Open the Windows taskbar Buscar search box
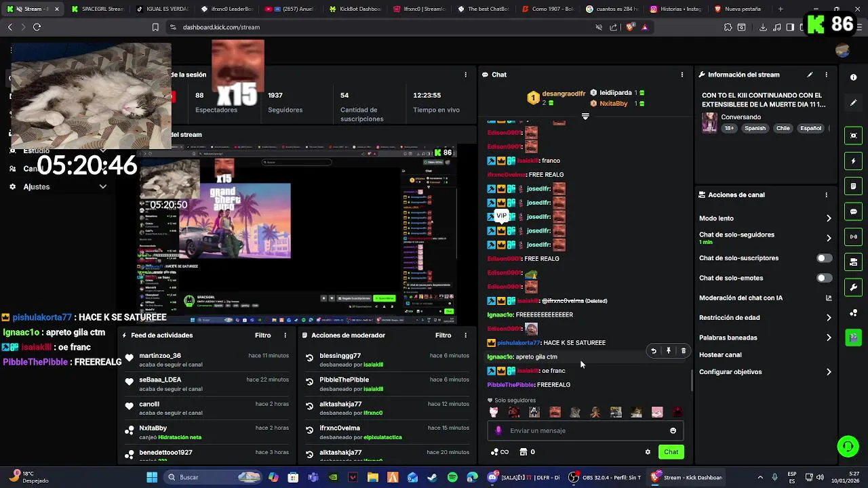Image resolution: width=868 pixels, height=488 pixels. pyautogui.click(x=214, y=477)
